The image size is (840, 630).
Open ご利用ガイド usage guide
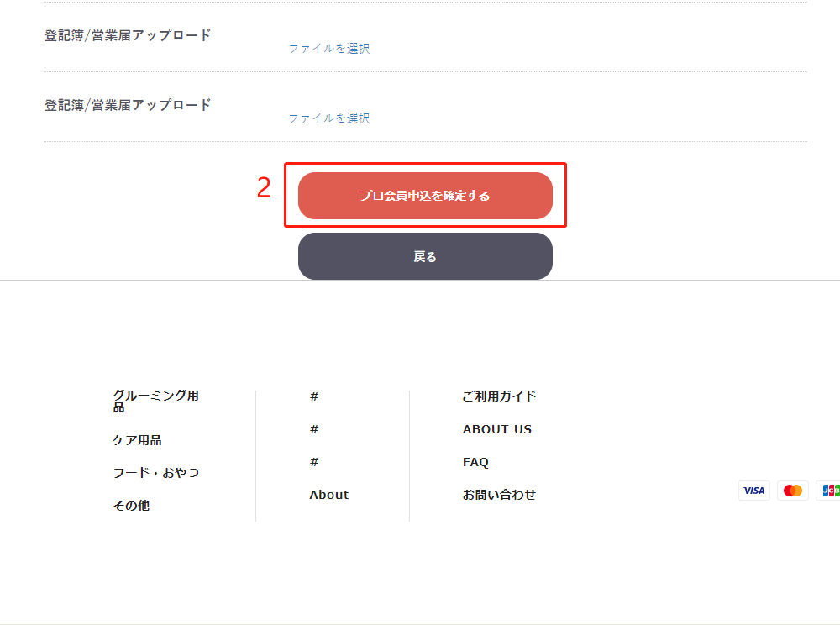coord(499,396)
